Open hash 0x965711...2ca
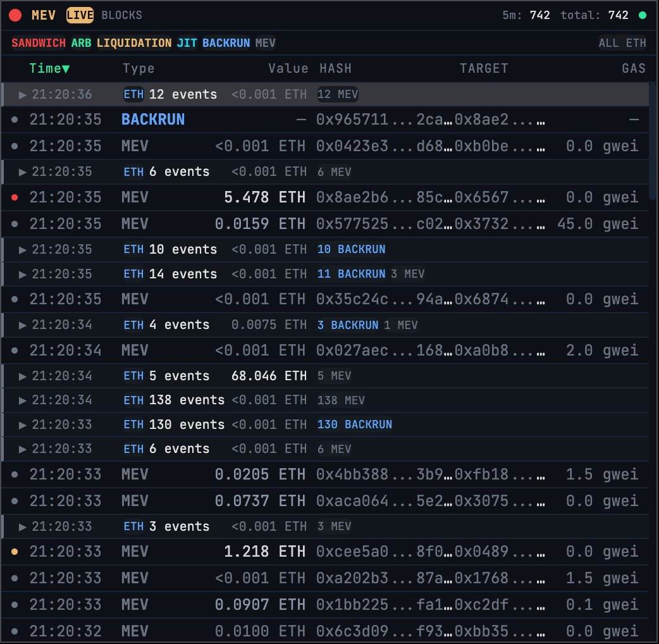659x644 pixels. point(384,120)
